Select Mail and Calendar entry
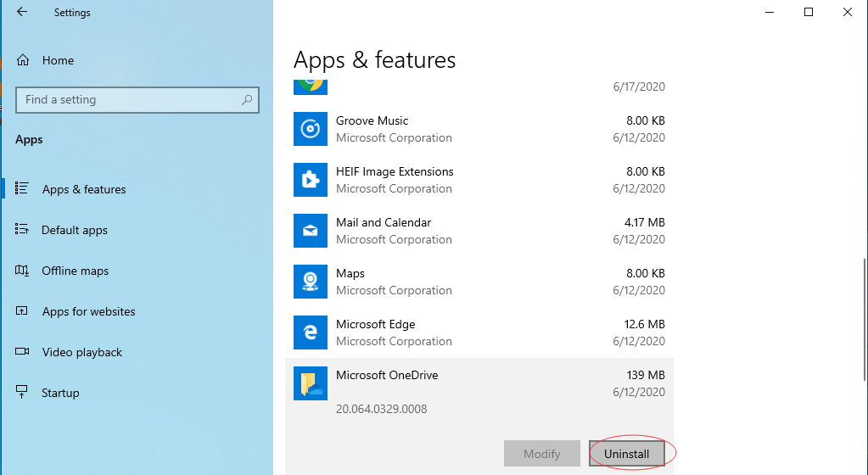Screen dimensions: 868x475 [479, 231]
